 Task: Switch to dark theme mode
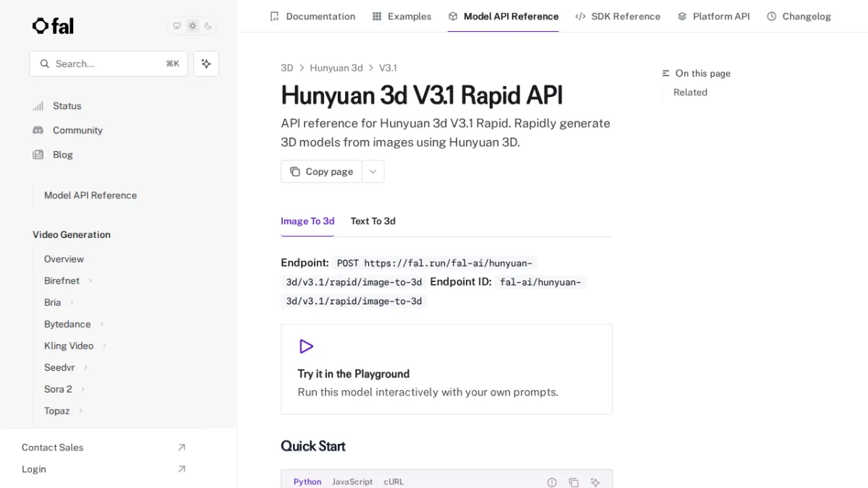point(208,26)
